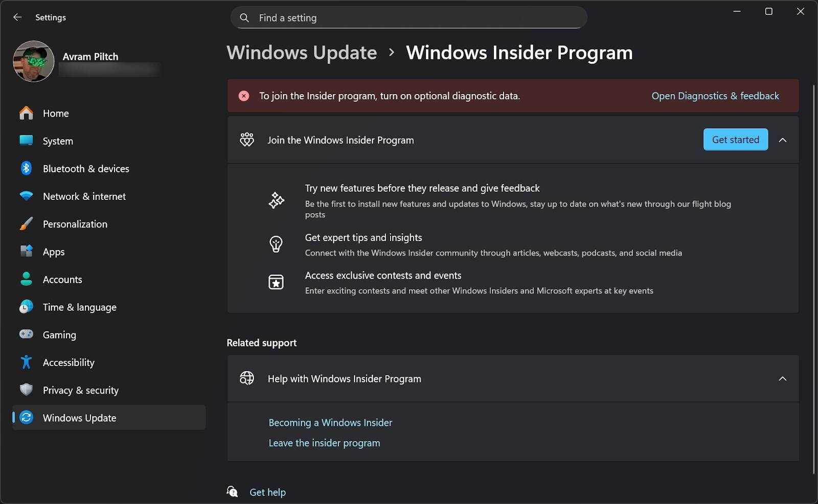Click the Get help chat icon
Viewport: 818px width, 504px height.
[x=232, y=492]
